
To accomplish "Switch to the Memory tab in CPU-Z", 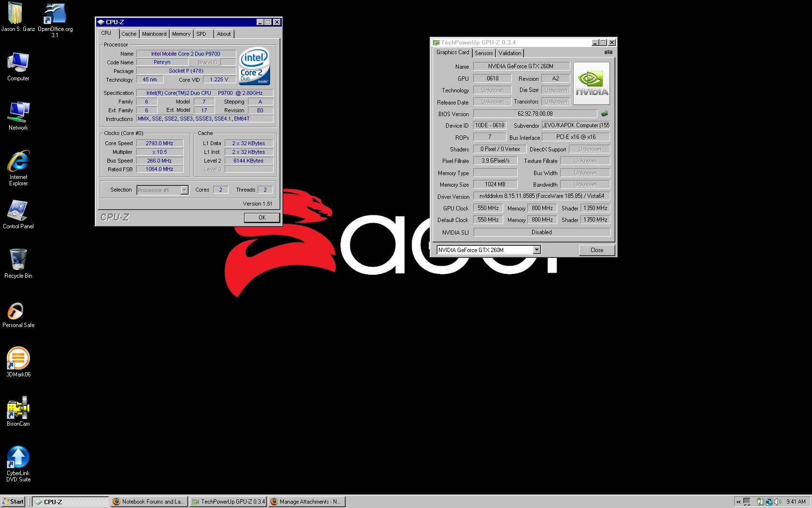I will (x=181, y=34).
